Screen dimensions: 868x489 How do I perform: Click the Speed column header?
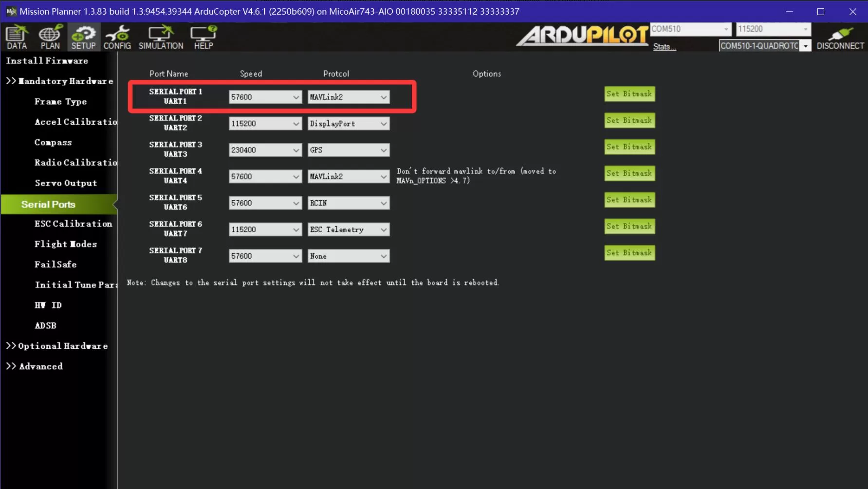coord(251,74)
